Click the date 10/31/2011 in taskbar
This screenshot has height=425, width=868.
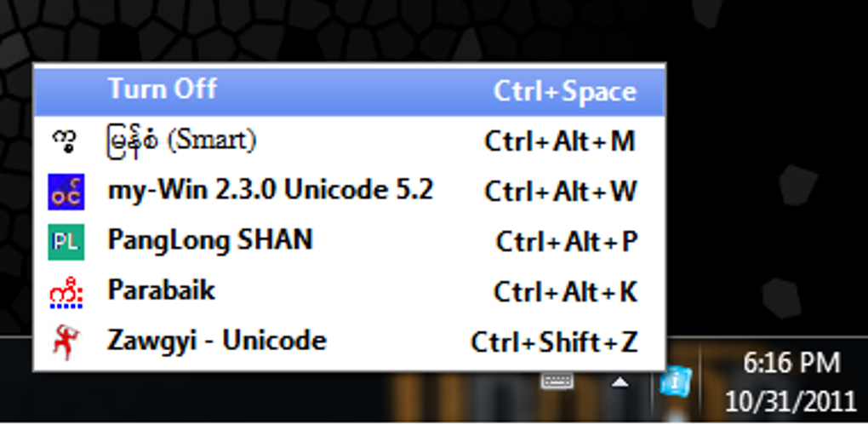pyautogui.click(x=791, y=399)
